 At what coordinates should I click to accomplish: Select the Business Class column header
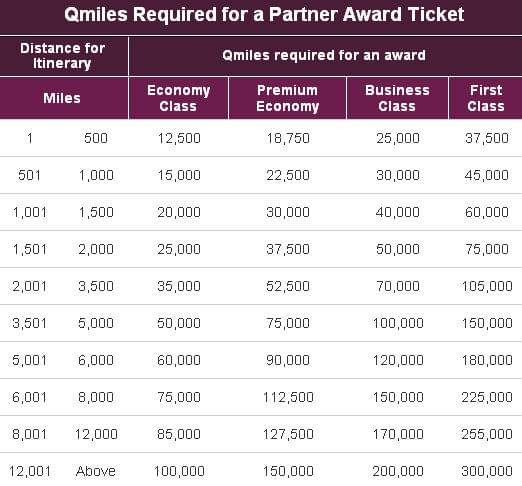397,98
